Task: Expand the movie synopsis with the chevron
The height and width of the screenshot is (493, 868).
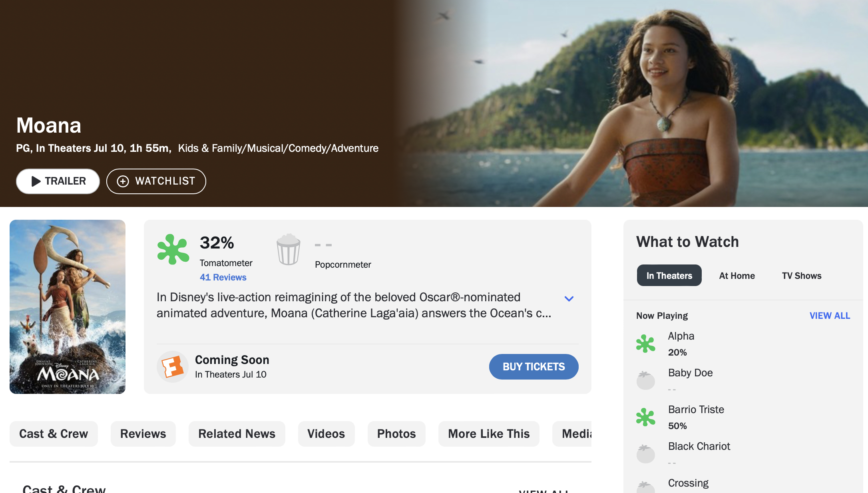Action: (569, 298)
